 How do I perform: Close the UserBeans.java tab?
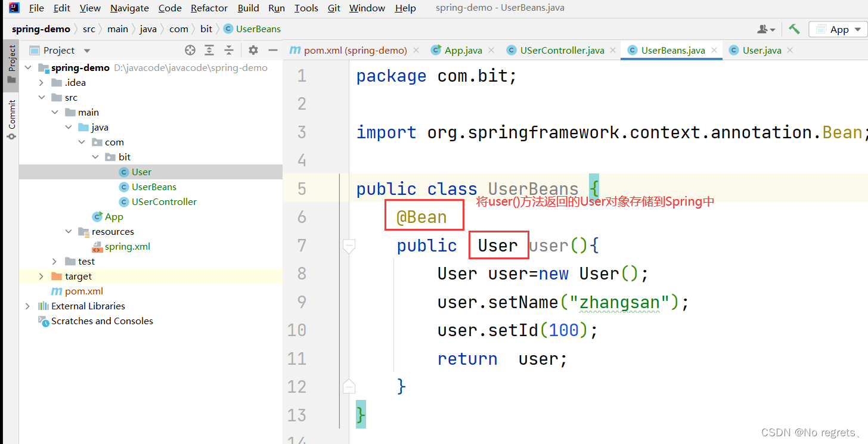(715, 50)
